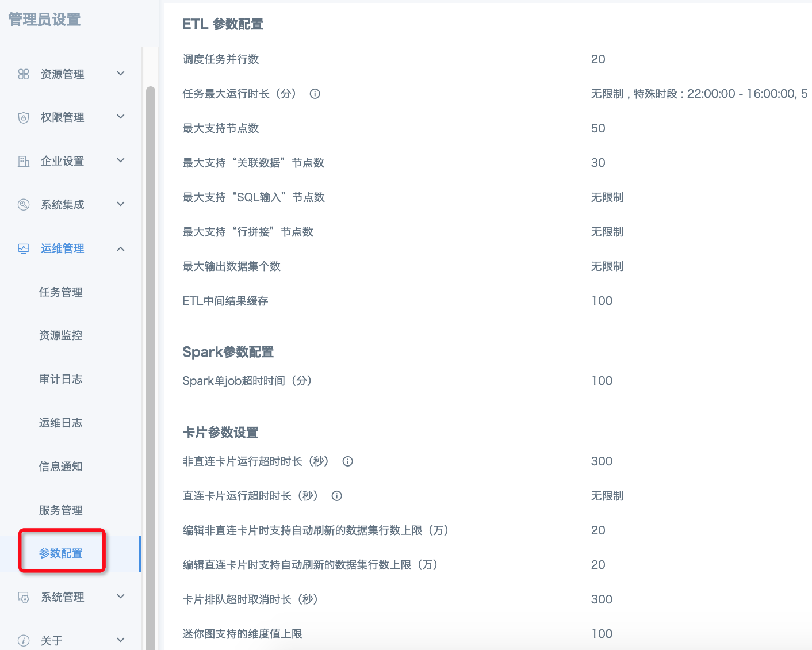Click info icon beside 任务最大运行时长

tap(315, 94)
